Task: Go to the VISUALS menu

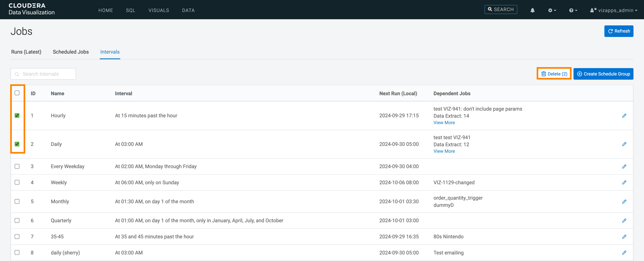Action: pyautogui.click(x=159, y=10)
